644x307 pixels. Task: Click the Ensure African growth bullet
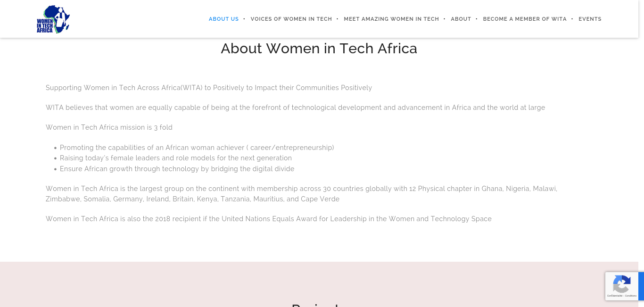click(x=177, y=169)
